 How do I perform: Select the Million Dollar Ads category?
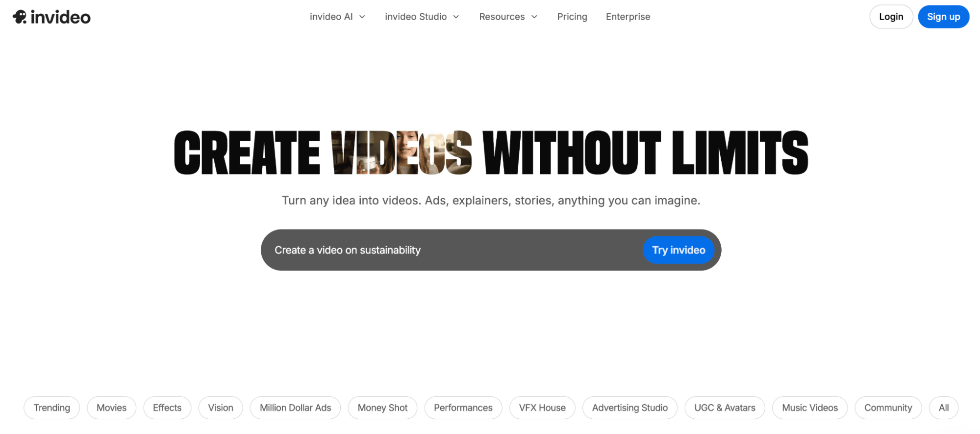[x=295, y=408]
